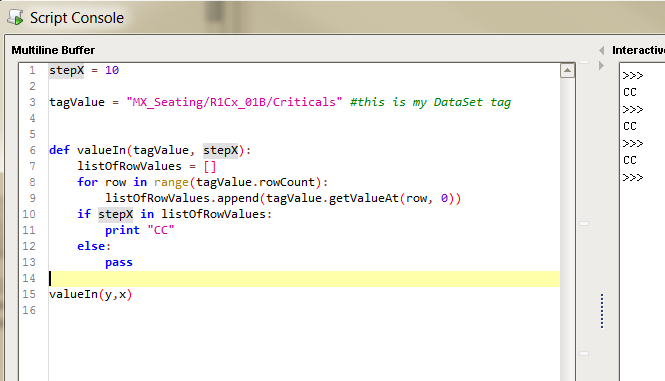Screen dimensions: 665x381
Task: Click the 'pass' keyword on line 13
Action: 119,263
